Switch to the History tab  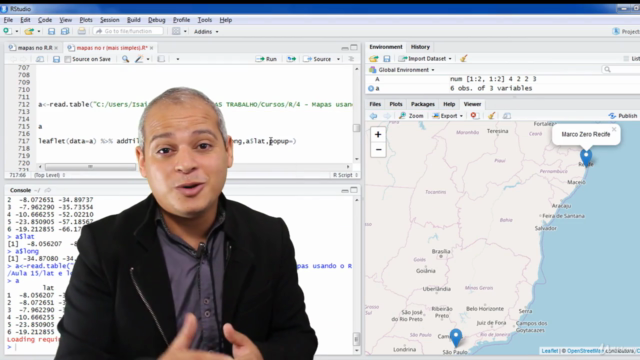click(420, 47)
